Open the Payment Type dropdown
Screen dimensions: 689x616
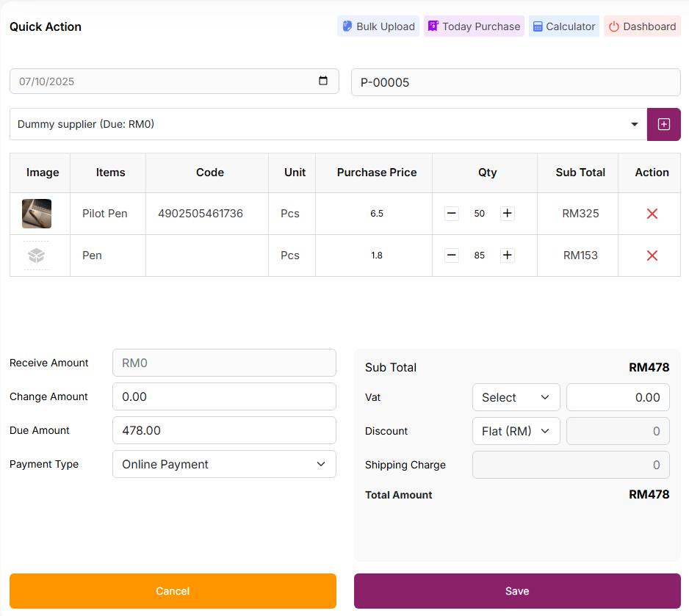pyautogui.click(x=224, y=464)
